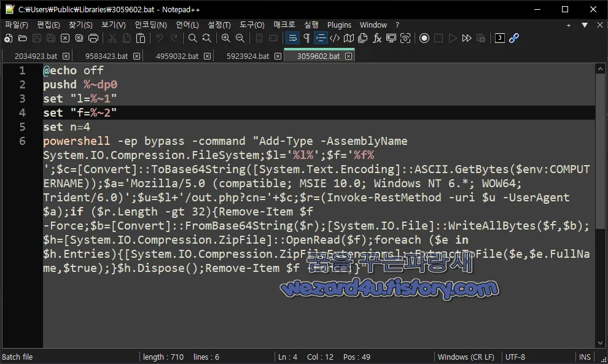This screenshot has height=364, width=608.
Task: Click UTF-8 encoding in status bar
Action: click(515, 357)
